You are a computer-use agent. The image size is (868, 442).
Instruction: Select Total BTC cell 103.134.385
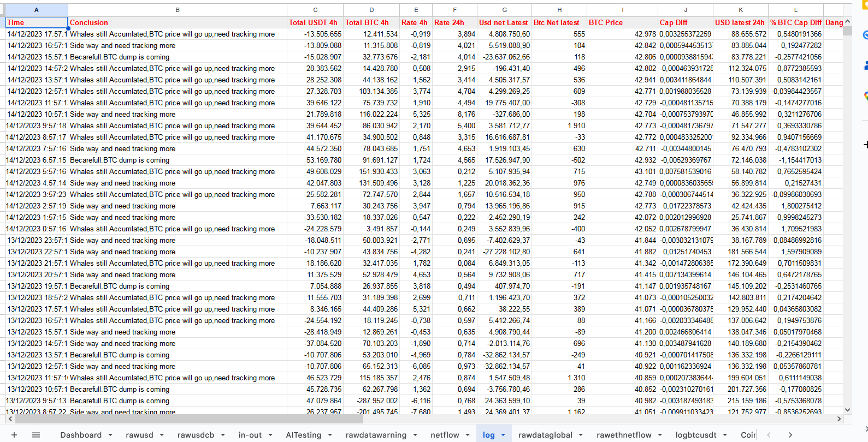(371, 91)
